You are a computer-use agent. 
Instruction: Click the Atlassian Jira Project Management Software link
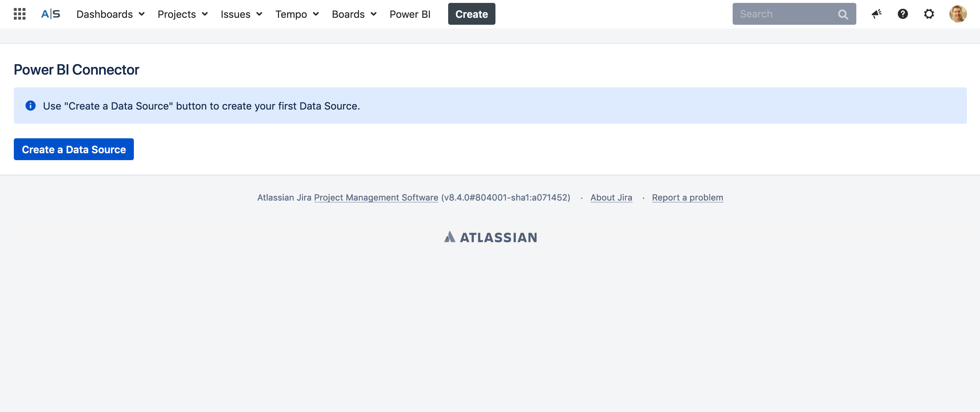point(376,197)
